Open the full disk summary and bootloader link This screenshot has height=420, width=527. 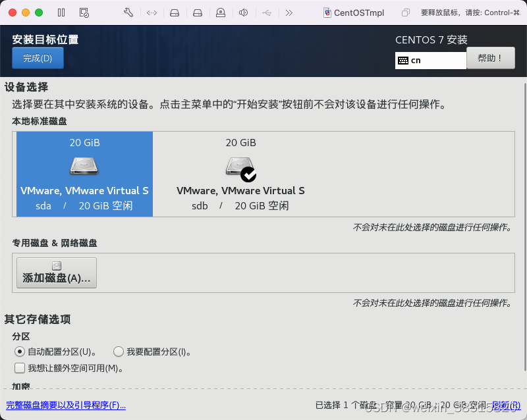pos(66,405)
